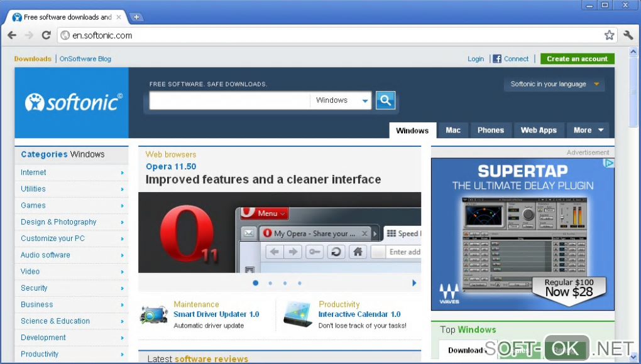Screen dimensions: 641x364
Task: Click the Web browsers category link
Action: click(171, 154)
